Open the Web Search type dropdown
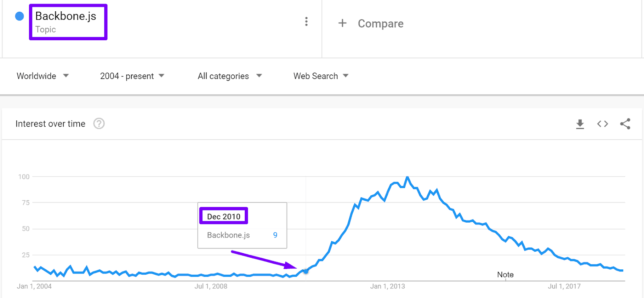The image size is (644, 298). tap(321, 76)
